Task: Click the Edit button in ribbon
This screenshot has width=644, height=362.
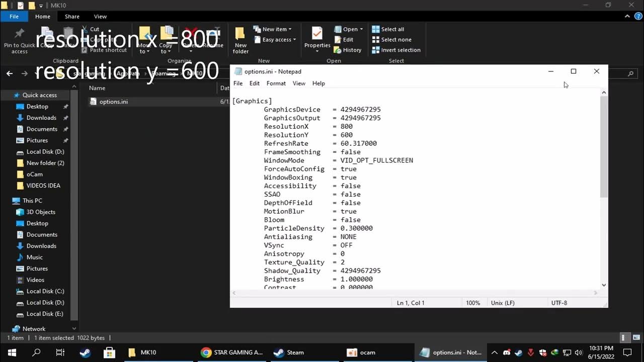Action: pos(344,40)
